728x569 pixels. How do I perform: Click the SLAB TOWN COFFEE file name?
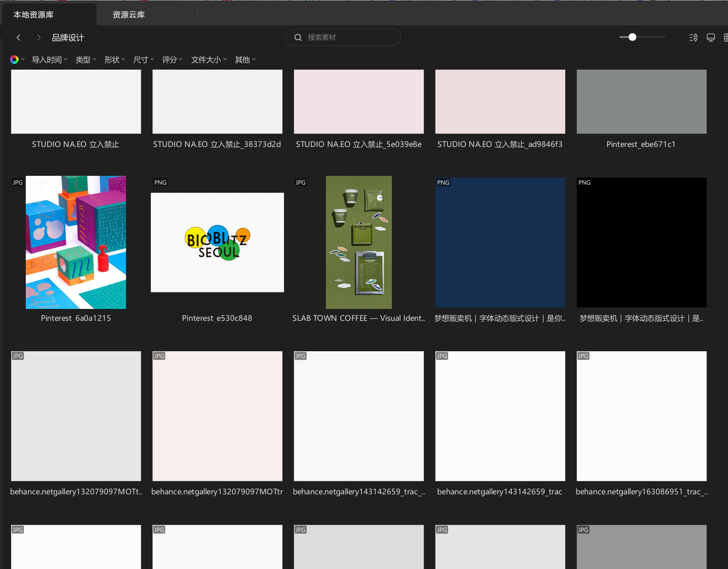[x=359, y=318]
